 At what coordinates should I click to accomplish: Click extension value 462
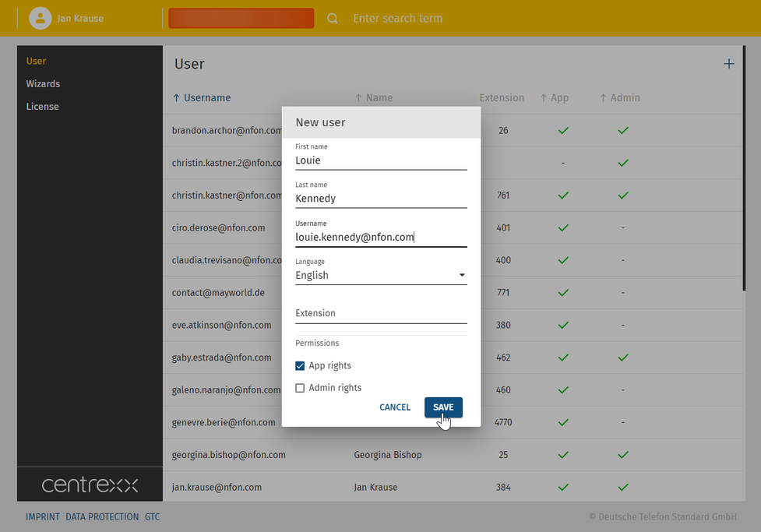(x=503, y=358)
